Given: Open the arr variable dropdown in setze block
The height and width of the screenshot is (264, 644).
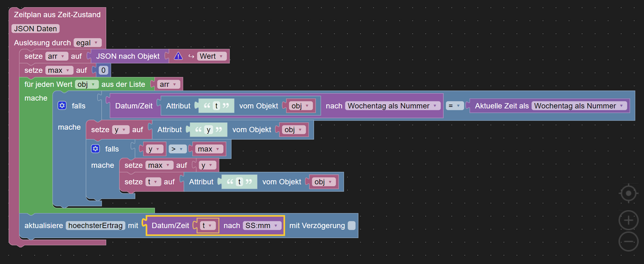Looking at the screenshot, I should coord(57,56).
